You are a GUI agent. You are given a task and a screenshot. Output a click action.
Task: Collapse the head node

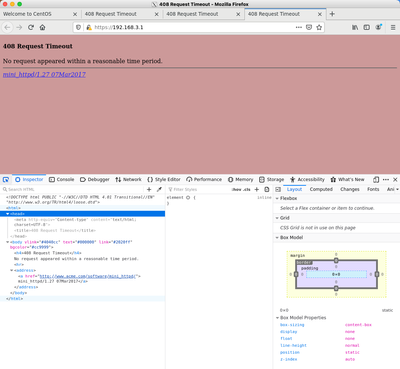click(x=7, y=214)
